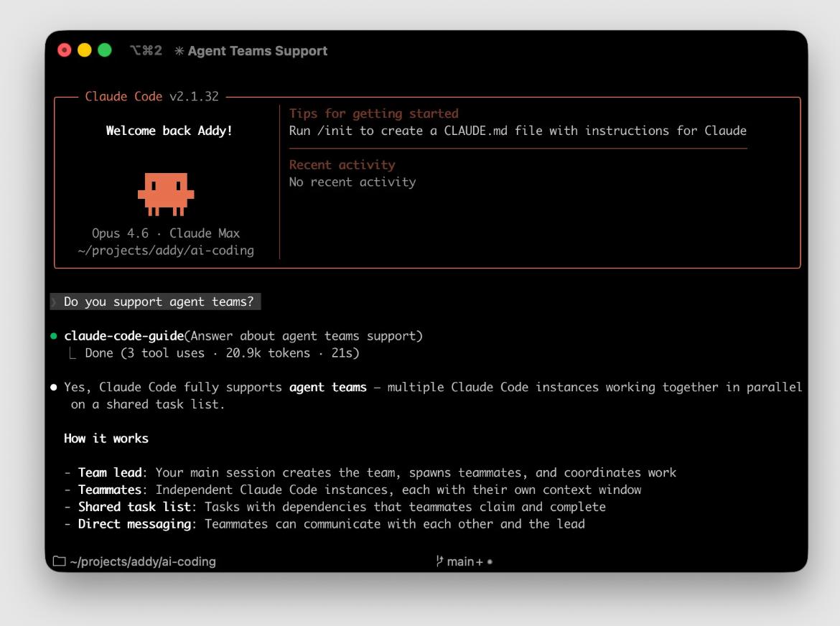This screenshot has height=626, width=840.
Task: Click the status dot after main+
Action: [x=490, y=561]
